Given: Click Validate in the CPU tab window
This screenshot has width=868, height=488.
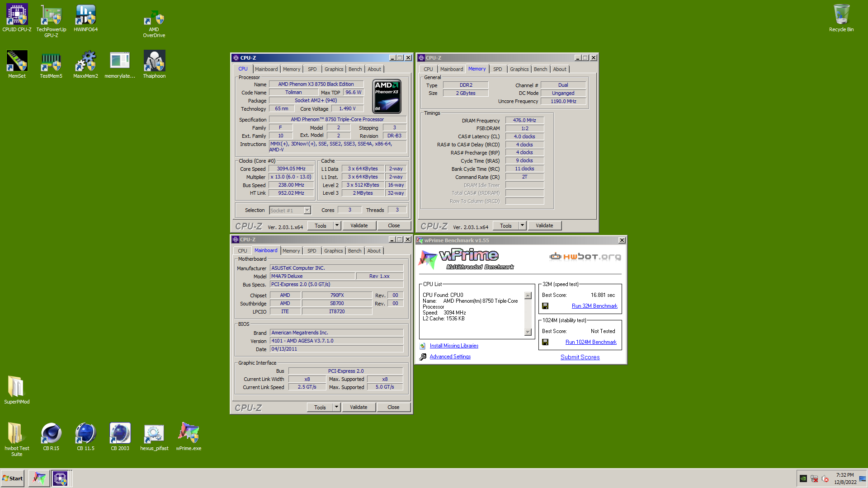Looking at the screenshot, I should (x=359, y=225).
